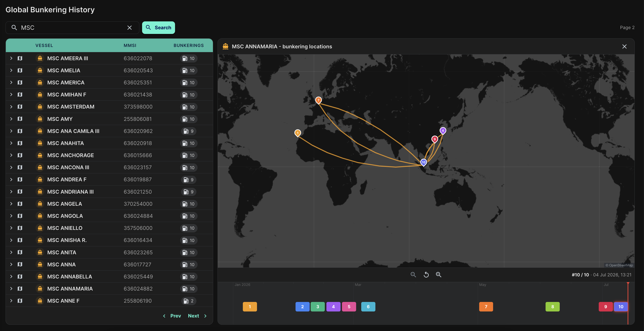
Task: Expand the MSC ANA CAMILA III row
Action: coord(11,131)
